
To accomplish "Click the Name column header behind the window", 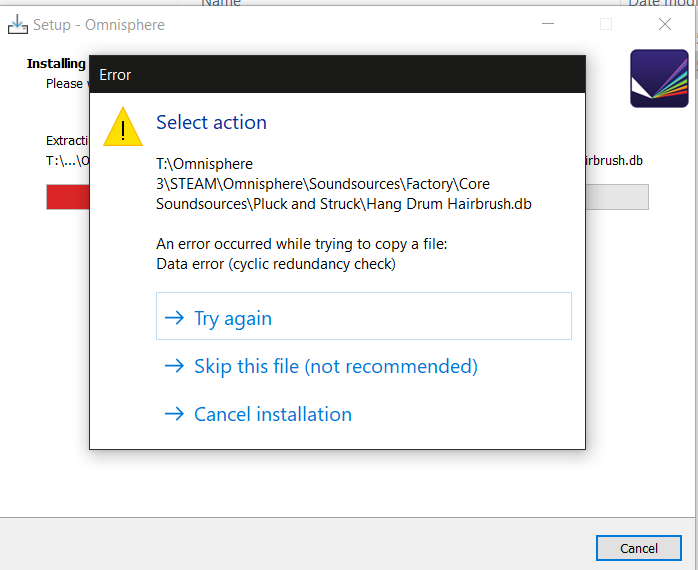I will [x=221, y=3].
